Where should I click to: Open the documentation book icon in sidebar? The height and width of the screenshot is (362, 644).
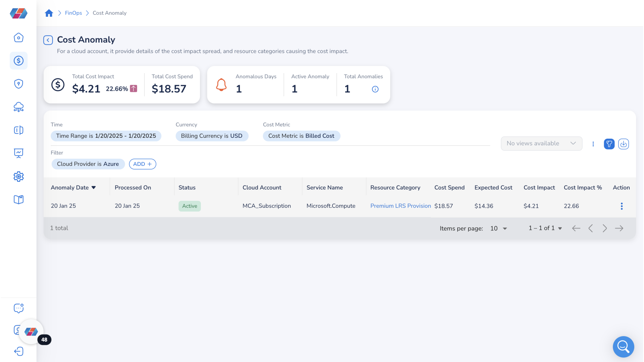click(x=18, y=199)
